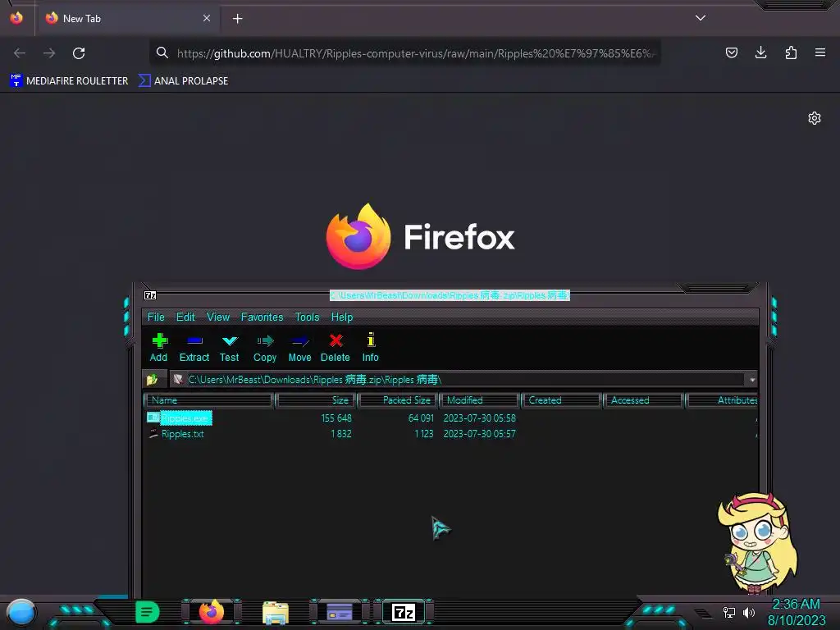The image size is (840, 630).
Task: Expand the 7-Zip address path dropdown
Action: click(752, 380)
